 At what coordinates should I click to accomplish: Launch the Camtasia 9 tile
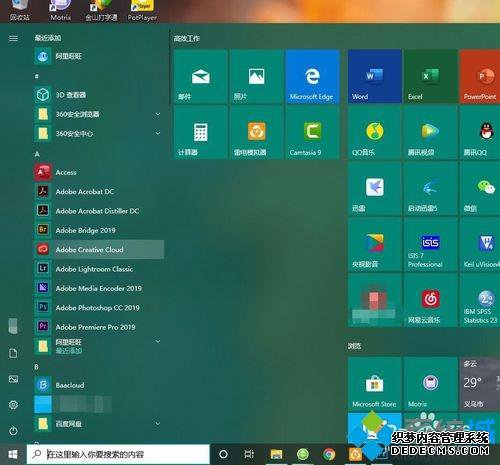(x=312, y=132)
